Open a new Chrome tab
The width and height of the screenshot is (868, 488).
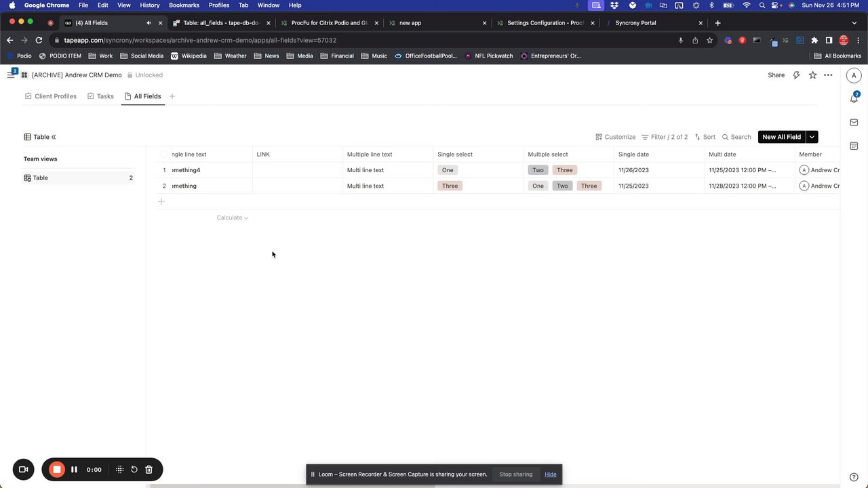point(717,23)
